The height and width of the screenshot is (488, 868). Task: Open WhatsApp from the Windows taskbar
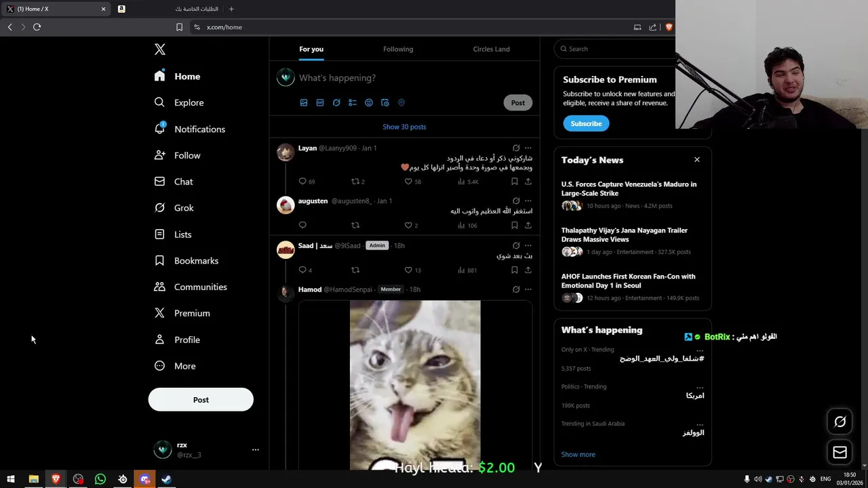pos(100,479)
